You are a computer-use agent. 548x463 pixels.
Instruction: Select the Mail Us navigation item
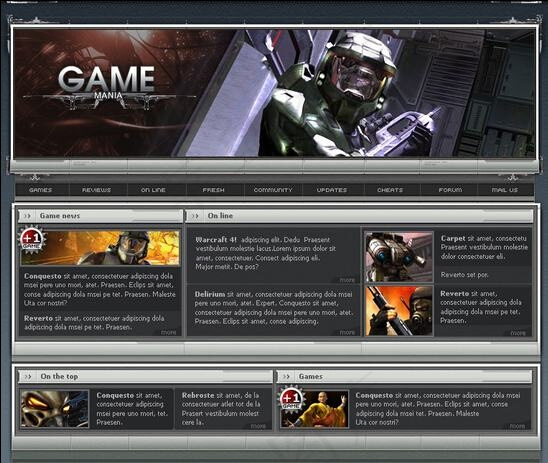505,190
